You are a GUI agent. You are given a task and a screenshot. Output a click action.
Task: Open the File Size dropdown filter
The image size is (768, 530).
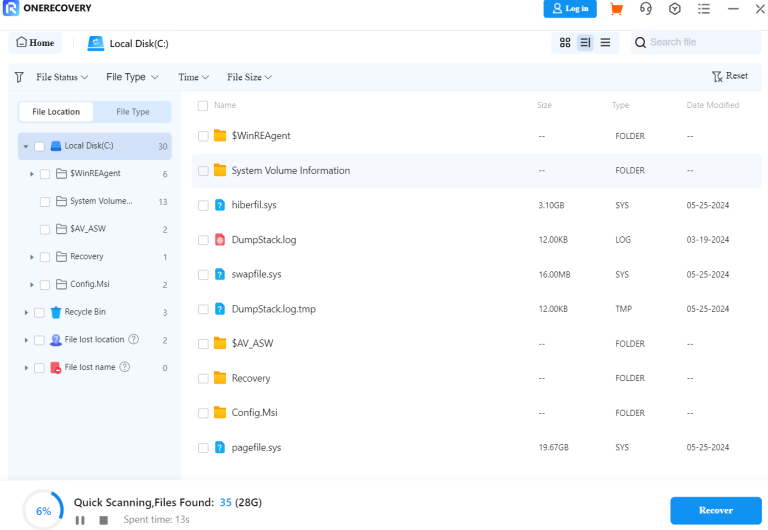[249, 77]
